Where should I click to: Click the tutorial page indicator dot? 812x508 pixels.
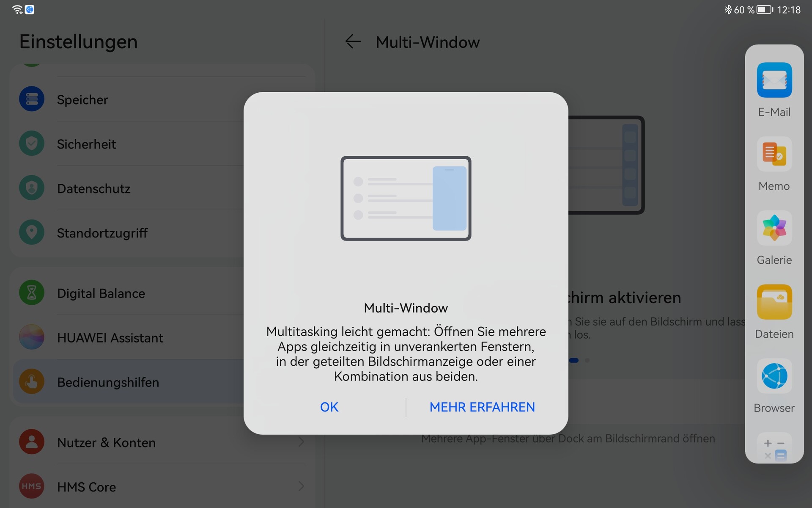[x=587, y=360]
